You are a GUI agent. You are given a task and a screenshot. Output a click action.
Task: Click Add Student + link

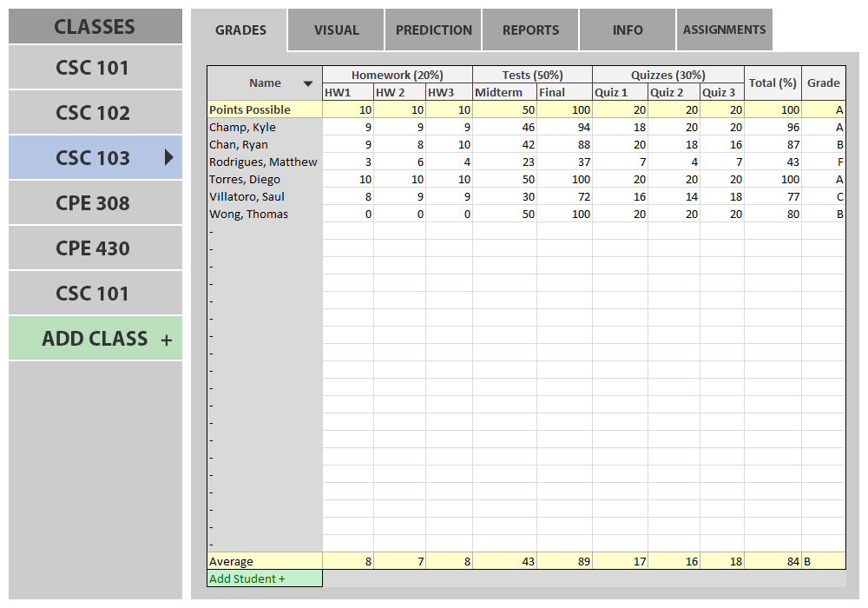(x=247, y=578)
